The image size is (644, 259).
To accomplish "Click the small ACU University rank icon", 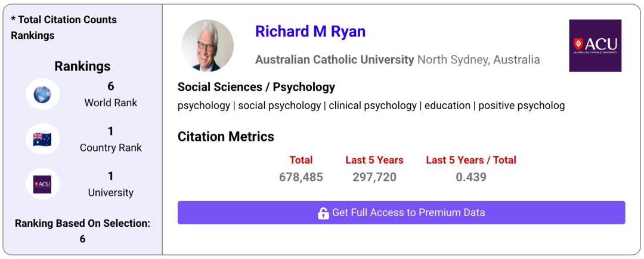I will (42, 185).
